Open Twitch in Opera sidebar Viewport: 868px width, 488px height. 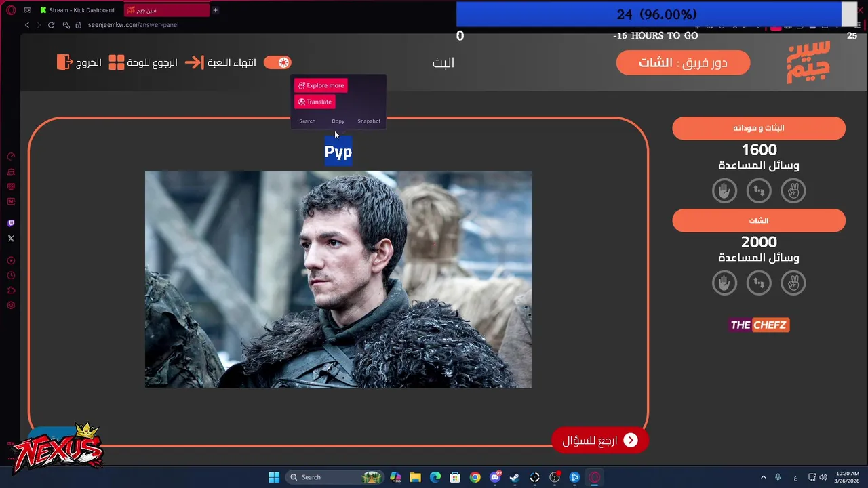click(11, 223)
